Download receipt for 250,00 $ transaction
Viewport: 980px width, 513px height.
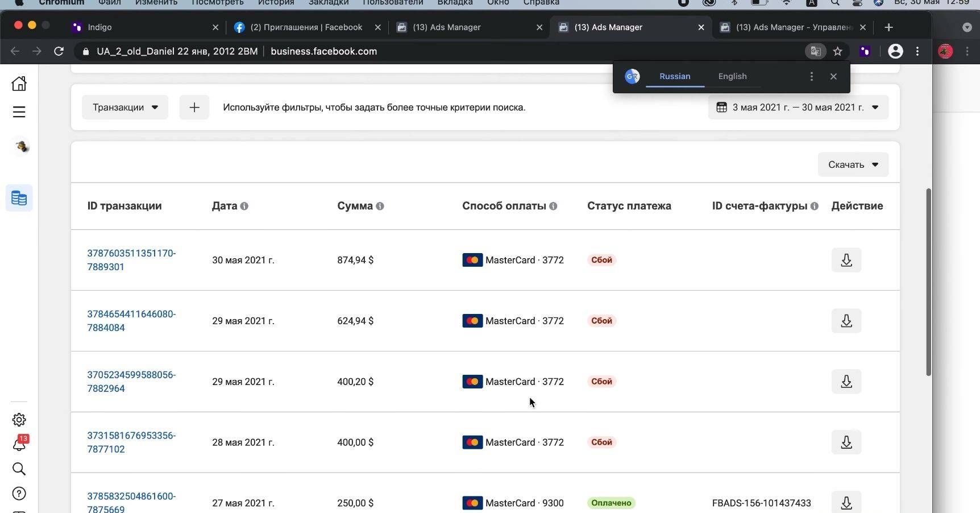846,502
